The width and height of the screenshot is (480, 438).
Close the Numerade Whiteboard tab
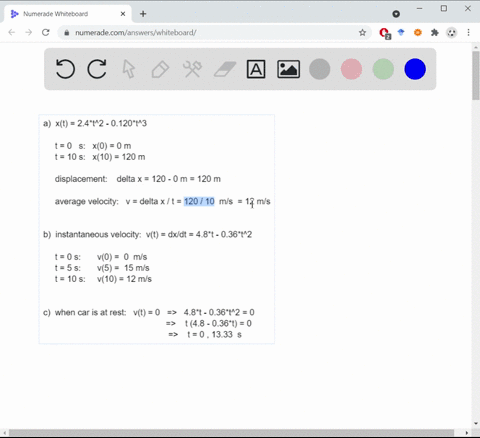tap(123, 14)
